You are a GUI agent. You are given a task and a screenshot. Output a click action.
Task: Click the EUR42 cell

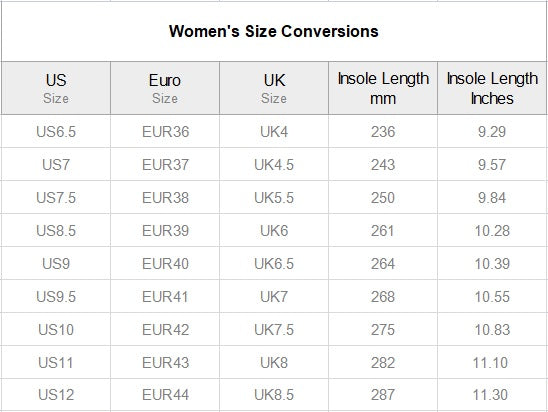(x=165, y=330)
